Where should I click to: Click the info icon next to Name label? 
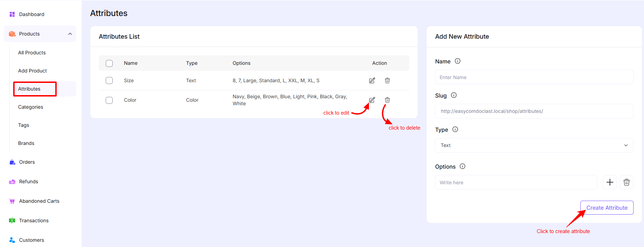pos(458,61)
